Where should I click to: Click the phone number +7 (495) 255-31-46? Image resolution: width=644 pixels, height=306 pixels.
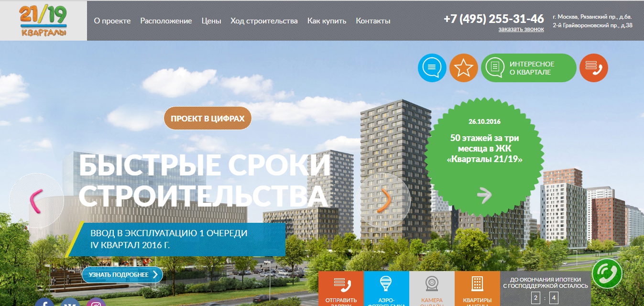(494, 19)
